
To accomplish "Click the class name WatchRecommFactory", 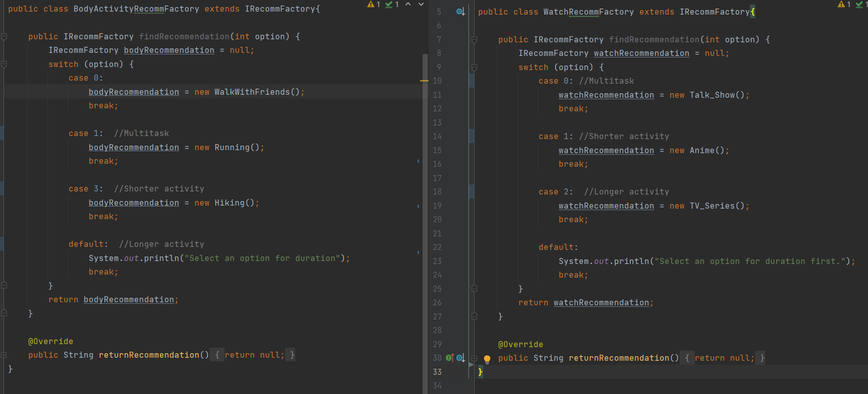I will click(x=588, y=12).
